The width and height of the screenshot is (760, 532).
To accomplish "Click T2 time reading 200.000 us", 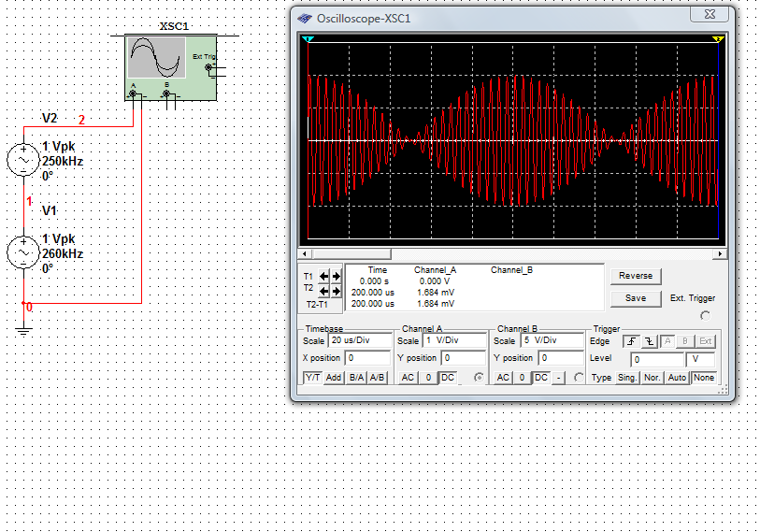I will [x=373, y=293].
